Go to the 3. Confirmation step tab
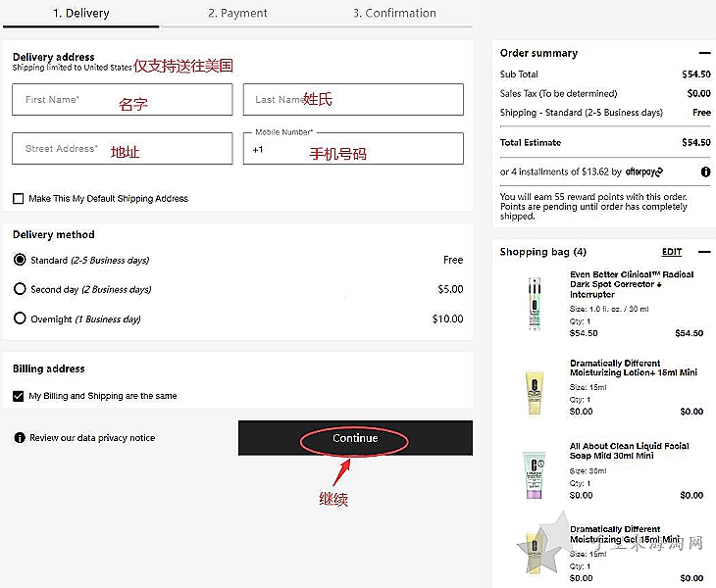 [x=394, y=13]
